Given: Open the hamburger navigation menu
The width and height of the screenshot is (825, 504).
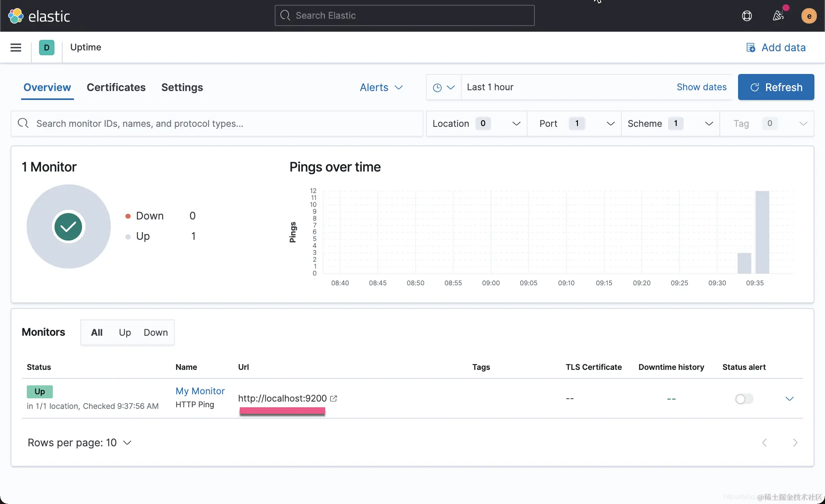Looking at the screenshot, I should pyautogui.click(x=16, y=48).
